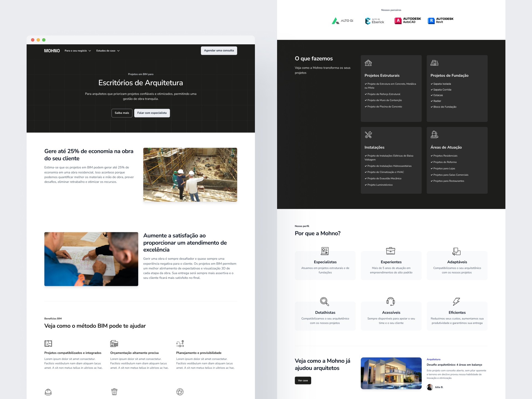Click the Projetos Estruturais house icon

pyautogui.click(x=368, y=63)
